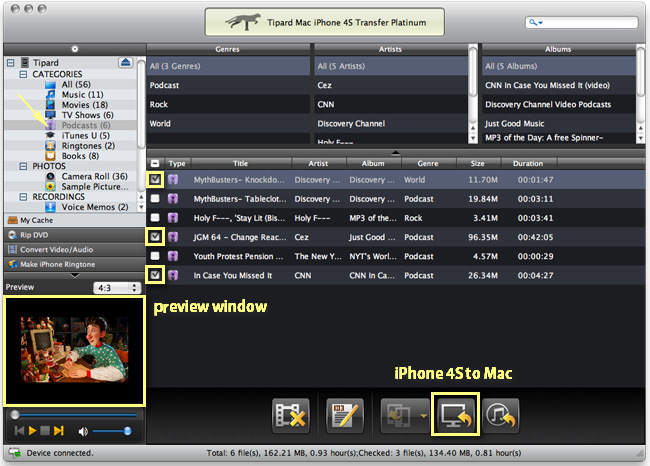Click the stop playback button
The height and width of the screenshot is (466, 650).
(x=45, y=431)
